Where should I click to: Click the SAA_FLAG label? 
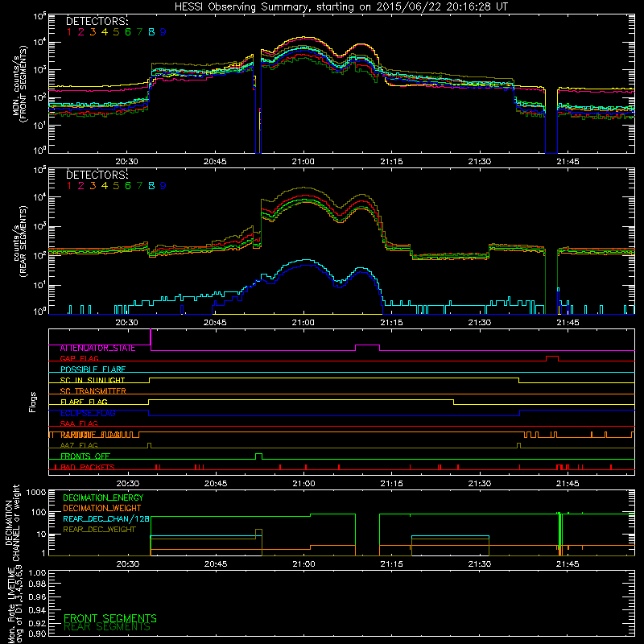(79, 423)
